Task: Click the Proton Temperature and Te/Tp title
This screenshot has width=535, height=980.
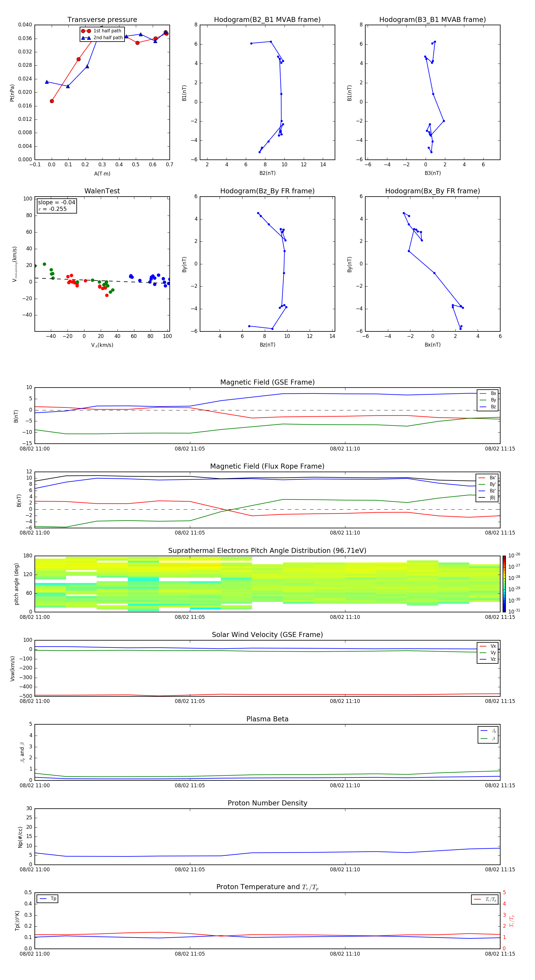Action: (x=267, y=887)
